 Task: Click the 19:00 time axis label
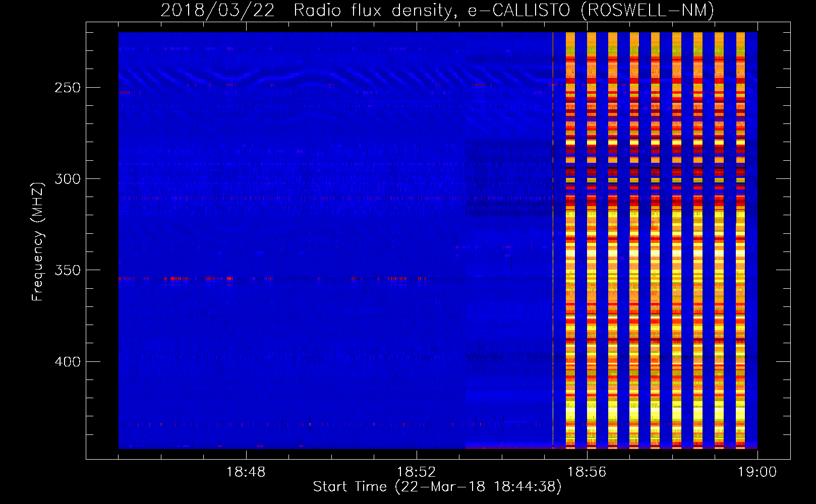pyautogui.click(x=757, y=472)
